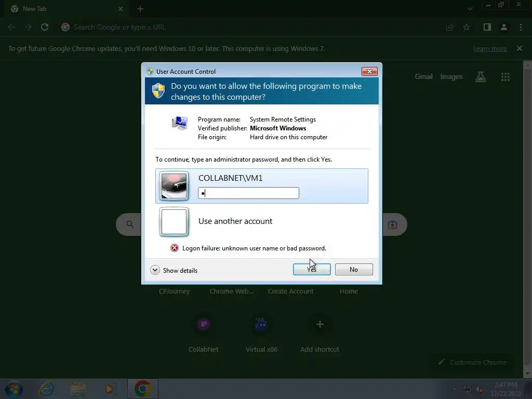Open tab search dropdown arrow
The width and height of the screenshot is (532, 399).
pyautogui.click(x=470, y=9)
